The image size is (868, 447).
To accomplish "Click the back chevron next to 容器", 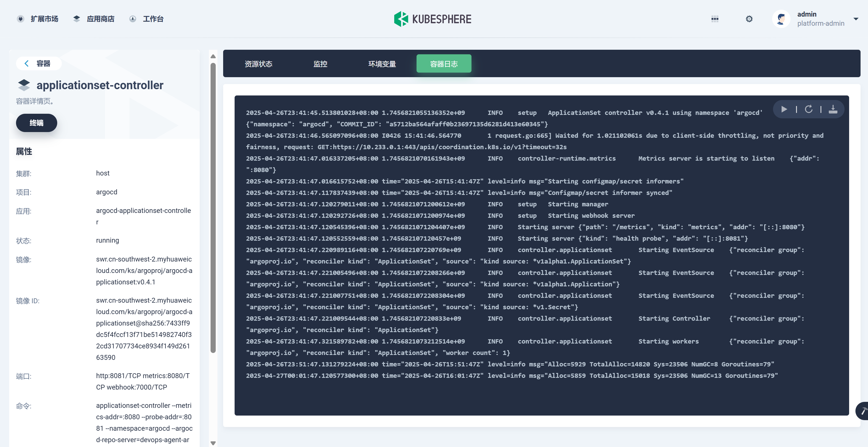I will click(x=27, y=63).
